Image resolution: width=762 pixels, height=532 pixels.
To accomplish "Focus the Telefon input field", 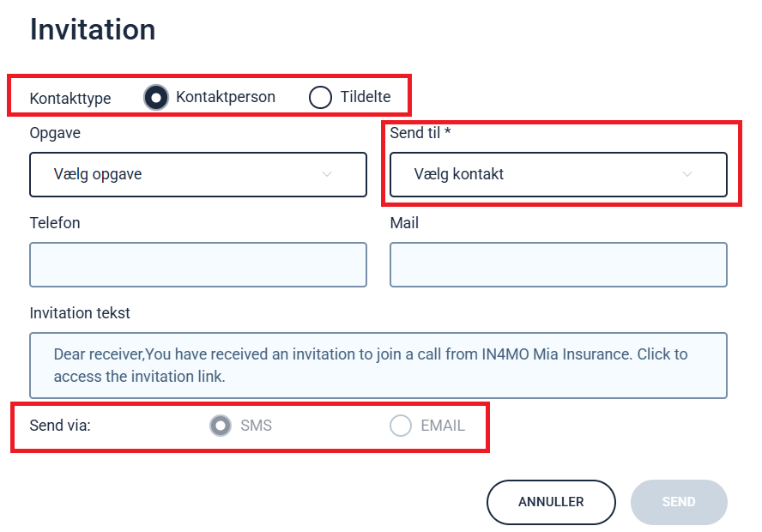I will [198, 265].
